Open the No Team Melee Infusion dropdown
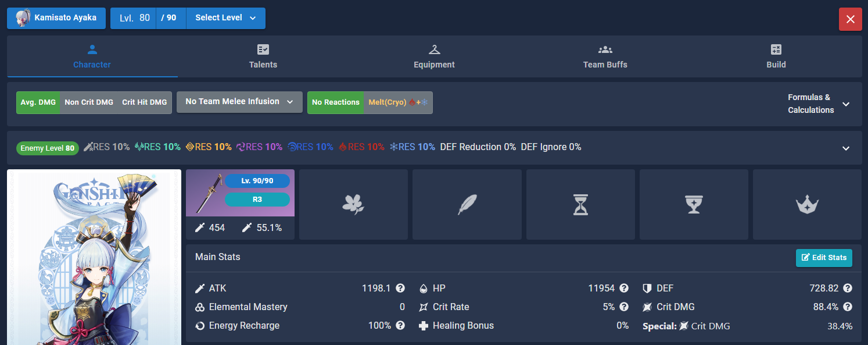 click(239, 102)
